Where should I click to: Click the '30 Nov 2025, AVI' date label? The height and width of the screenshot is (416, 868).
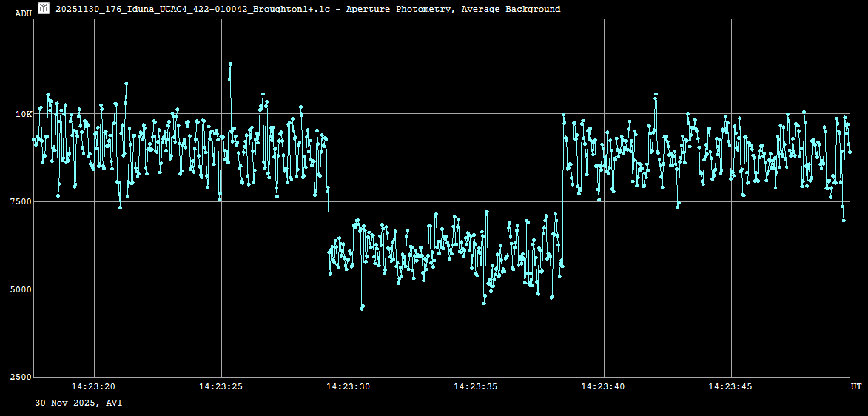point(78,403)
